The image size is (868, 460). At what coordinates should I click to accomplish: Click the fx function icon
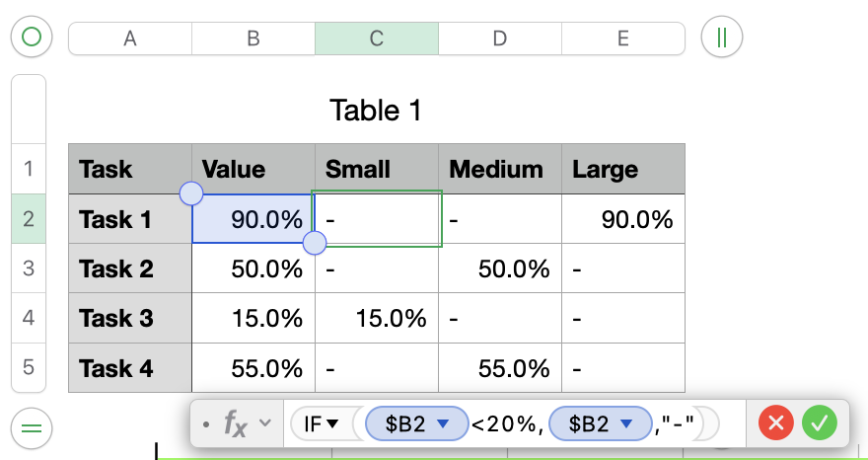click(x=236, y=424)
